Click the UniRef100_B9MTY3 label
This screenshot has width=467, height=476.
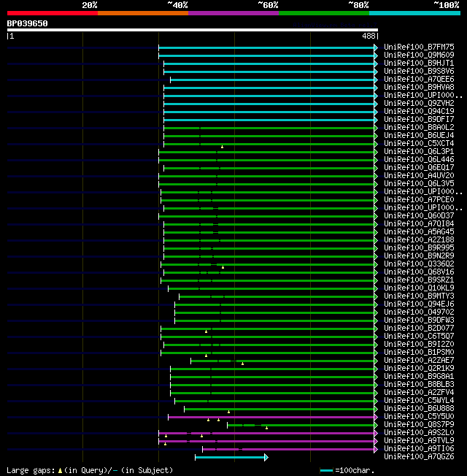click(419, 296)
